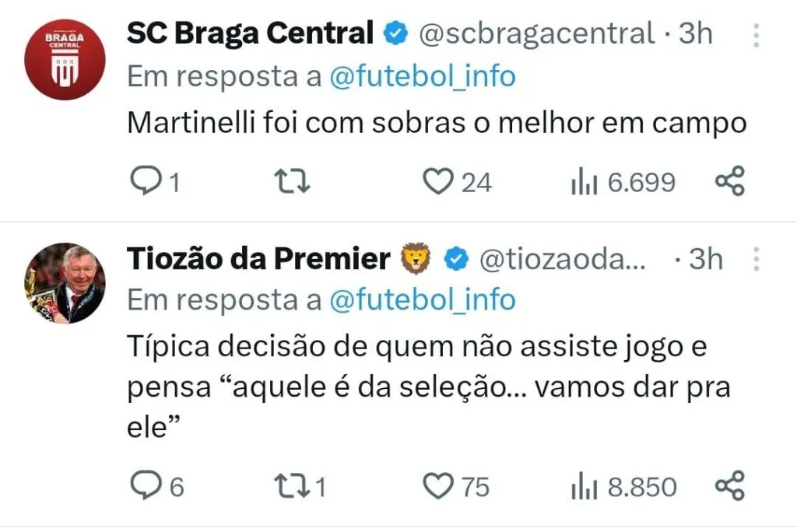Open SC Braga Central profile picture

pos(64,60)
